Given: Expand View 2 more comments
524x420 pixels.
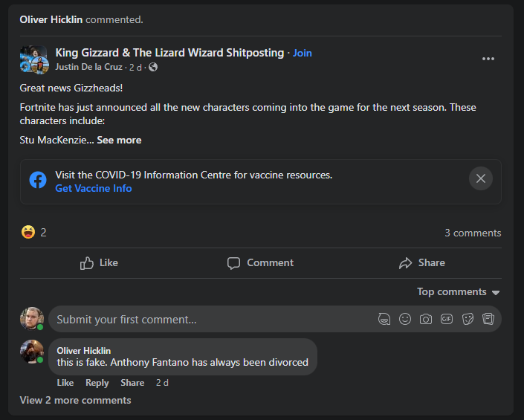Looking at the screenshot, I should tap(75, 401).
